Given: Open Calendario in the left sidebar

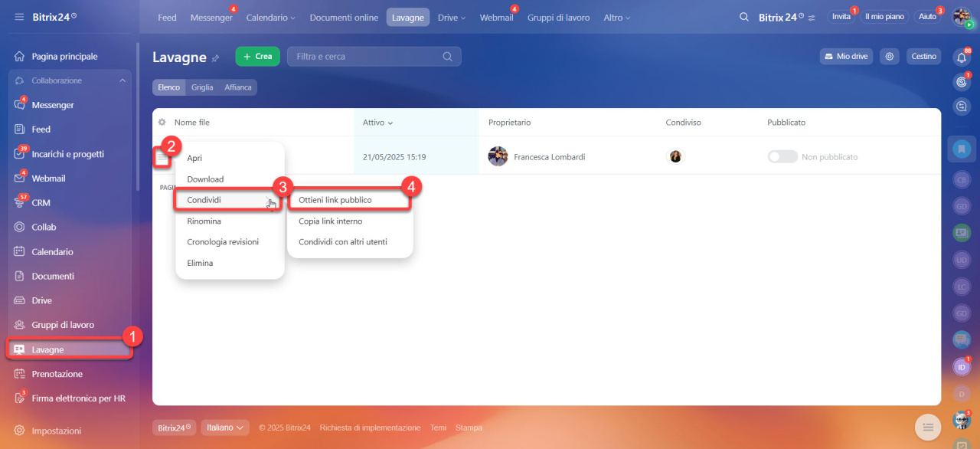Looking at the screenshot, I should pyautogui.click(x=52, y=251).
